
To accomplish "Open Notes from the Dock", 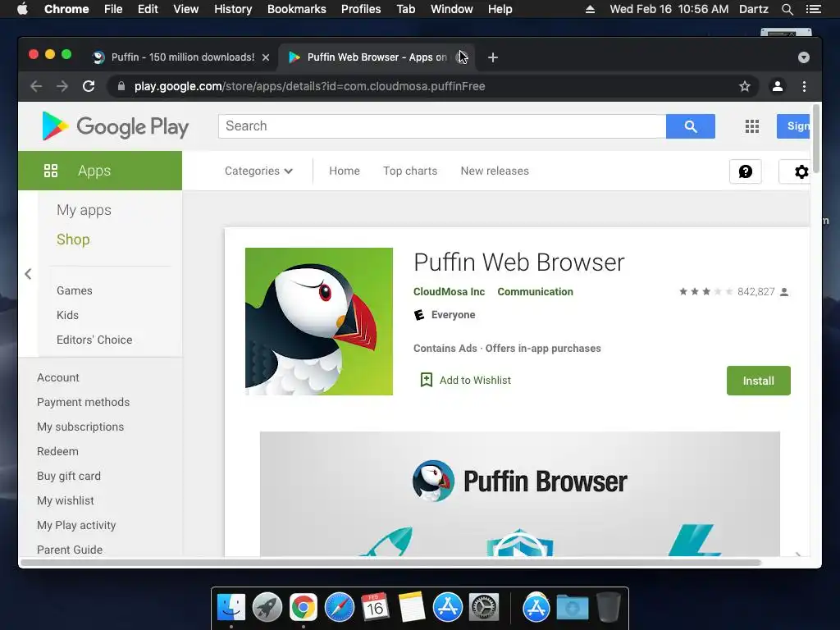I will pyautogui.click(x=412, y=608).
